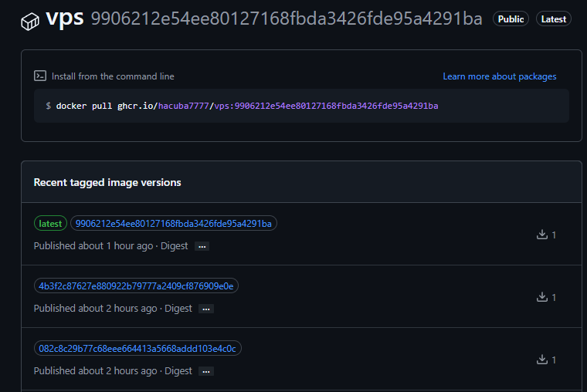The height and width of the screenshot is (392, 587).
Task: Click the Public visibility badge
Action: [511, 19]
